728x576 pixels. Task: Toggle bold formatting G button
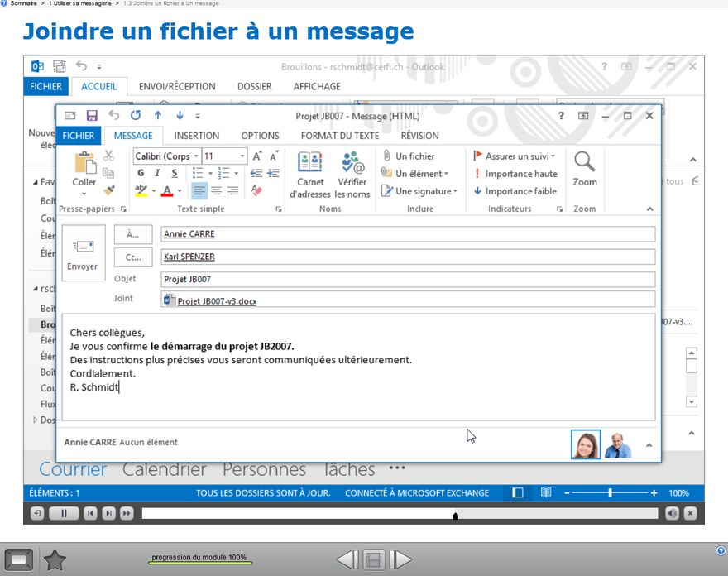coord(141,174)
